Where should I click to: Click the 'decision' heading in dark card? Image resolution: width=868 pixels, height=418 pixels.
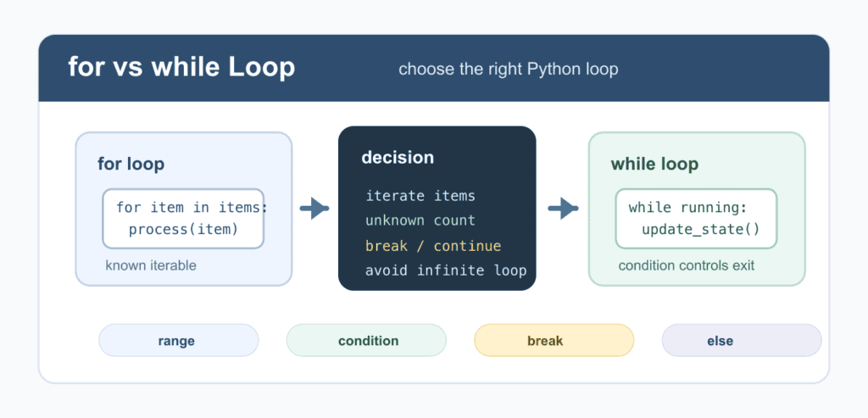pyautogui.click(x=398, y=157)
